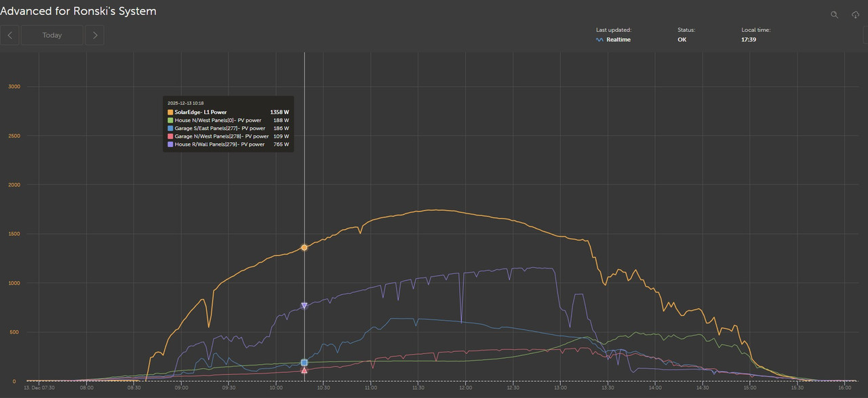Screen dimensions: 868x398
Task: Click the 12:00 x-axis time label
Action: pos(465,388)
